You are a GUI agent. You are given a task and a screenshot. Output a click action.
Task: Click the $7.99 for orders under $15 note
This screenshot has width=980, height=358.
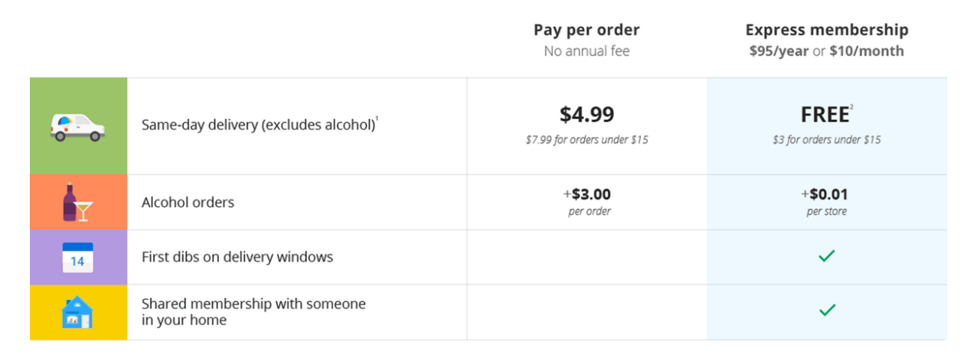click(586, 140)
